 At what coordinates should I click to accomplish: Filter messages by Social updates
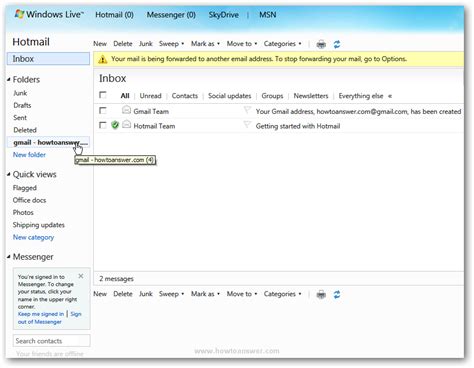point(229,96)
